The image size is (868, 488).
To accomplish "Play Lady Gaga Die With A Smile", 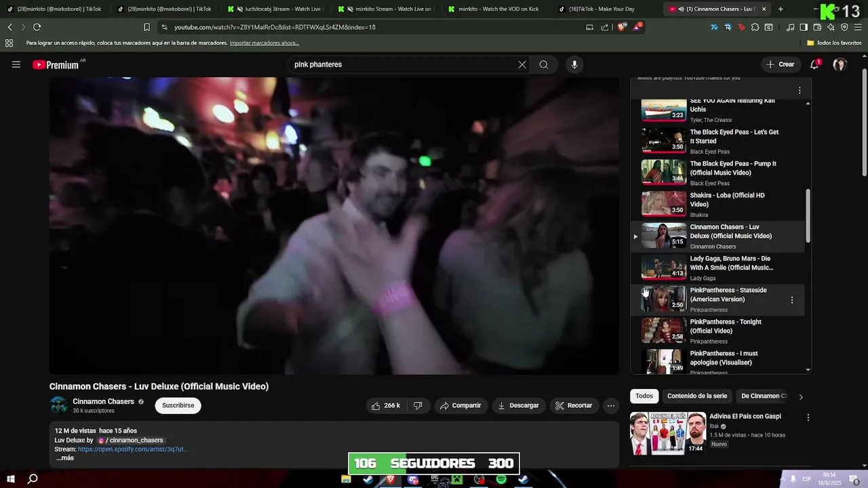I will tap(717, 268).
